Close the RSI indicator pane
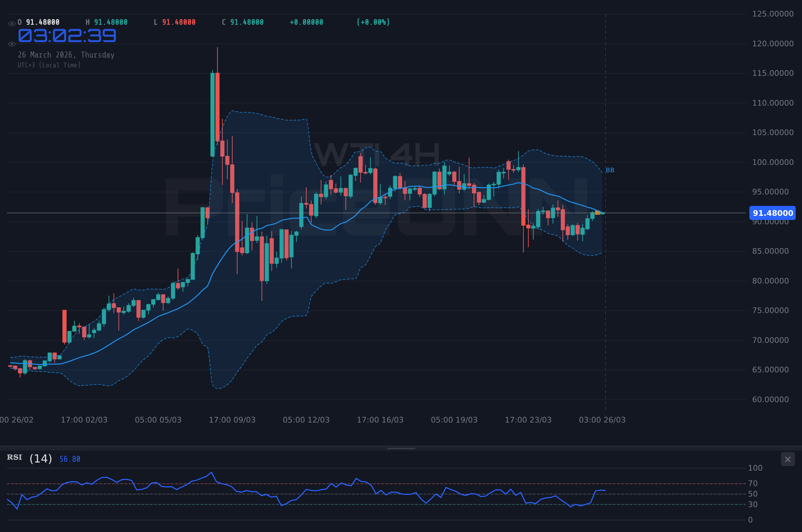The image size is (802, 532). click(x=788, y=459)
